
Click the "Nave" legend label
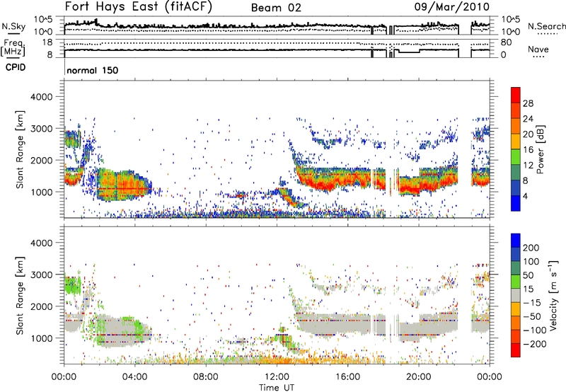(x=538, y=49)
